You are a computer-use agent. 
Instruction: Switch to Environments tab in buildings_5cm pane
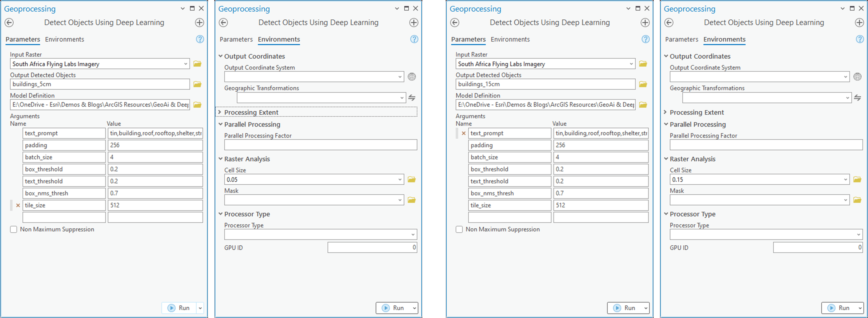64,39
